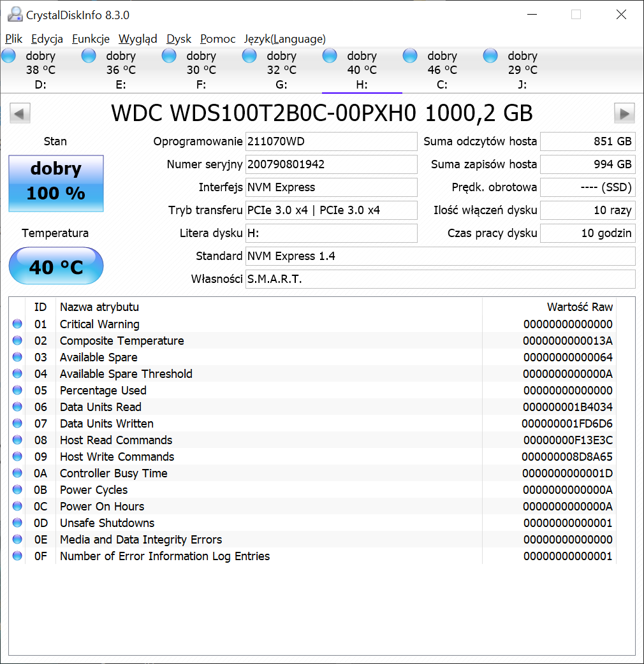Click status orb beside Percentage Used
Viewport: 644px width, 664px height.
click(x=17, y=391)
